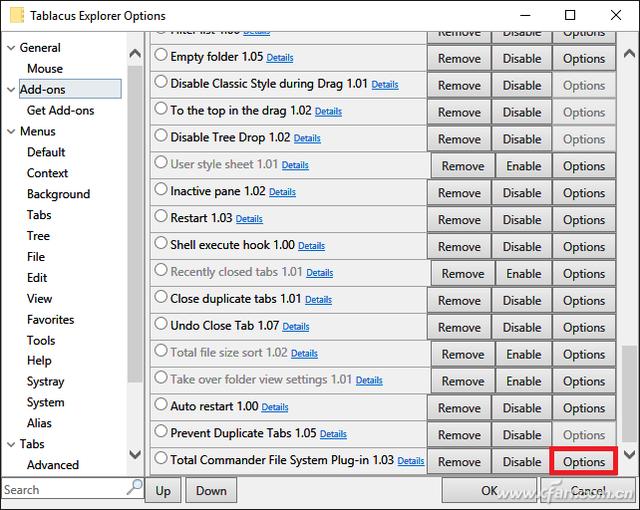The width and height of the screenshot is (640, 510).
Task: Collapse the General tree node
Action: [x=11, y=48]
